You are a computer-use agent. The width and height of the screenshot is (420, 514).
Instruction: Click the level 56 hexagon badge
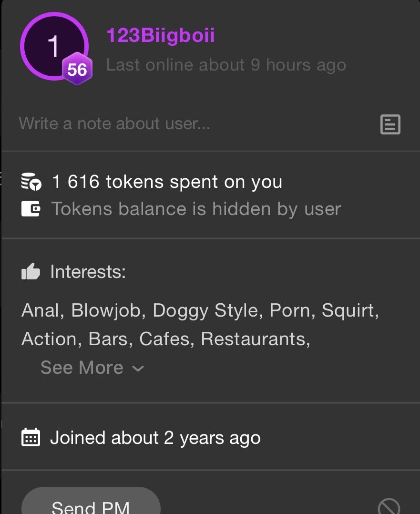(77, 70)
